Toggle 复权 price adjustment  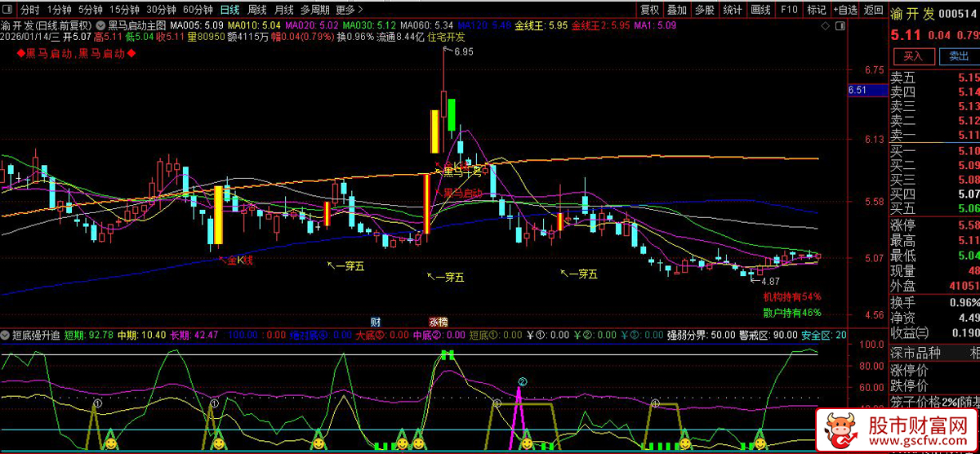649,10
